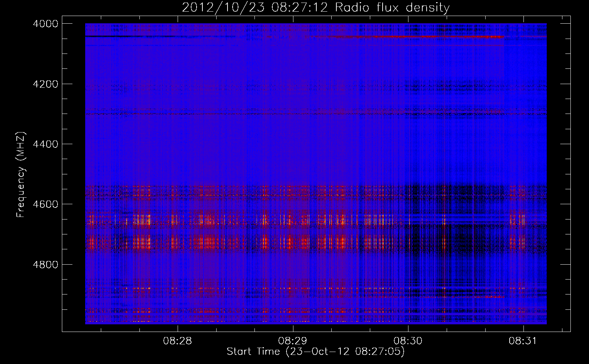Click the 'Start Time (23-Oct-12 08:27:05)' label
This screenshot has height=364, width=589.
pos(316,352)
